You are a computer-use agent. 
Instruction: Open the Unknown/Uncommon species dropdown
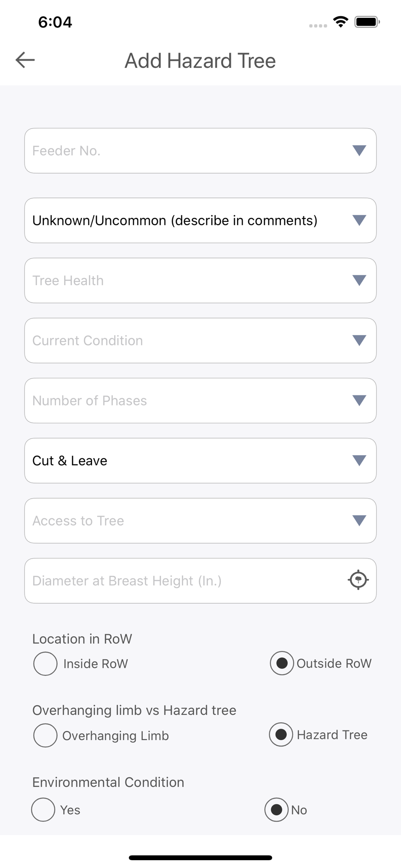click(200, 220)
